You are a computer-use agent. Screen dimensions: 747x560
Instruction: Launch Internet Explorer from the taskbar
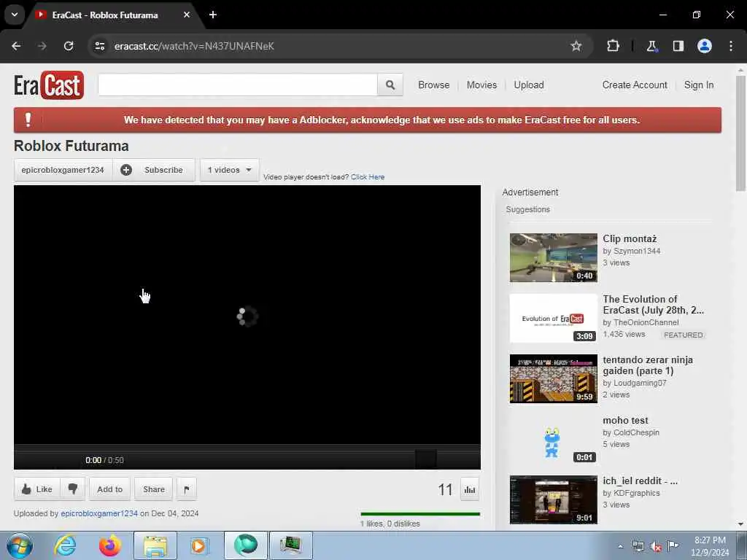click(65, 545)
